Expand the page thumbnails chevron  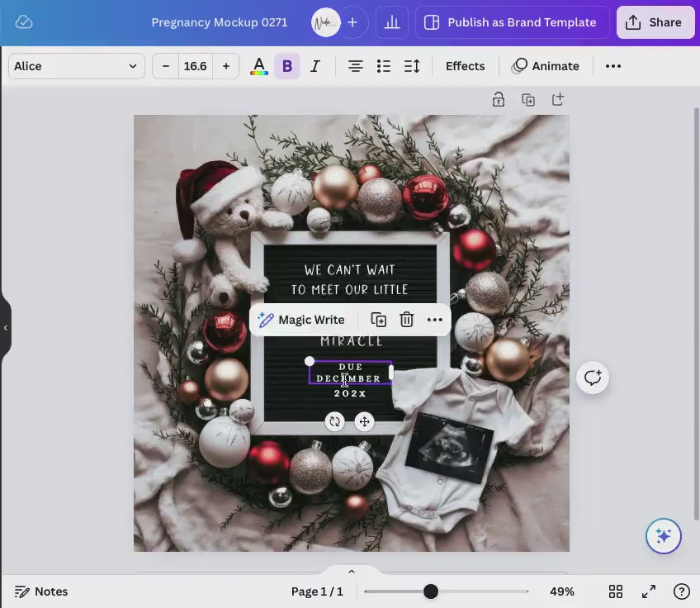click(351, 572)
